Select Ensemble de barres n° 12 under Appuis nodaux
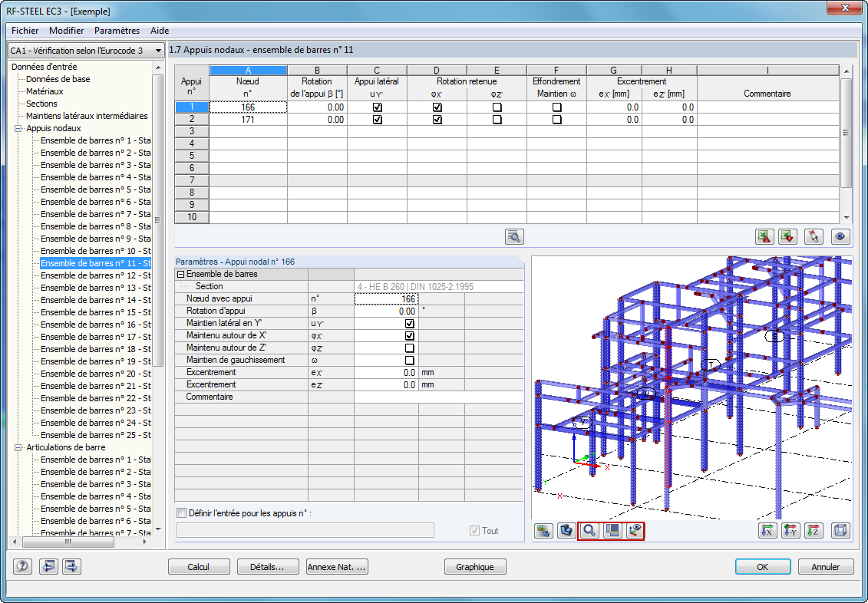Screen dimensions: 868x603 tap(96, 275)
